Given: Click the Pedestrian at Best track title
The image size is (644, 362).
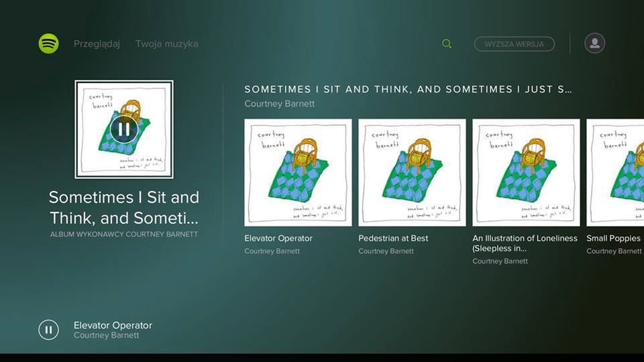Looking at the screenshot, I should tap(393, 239).
